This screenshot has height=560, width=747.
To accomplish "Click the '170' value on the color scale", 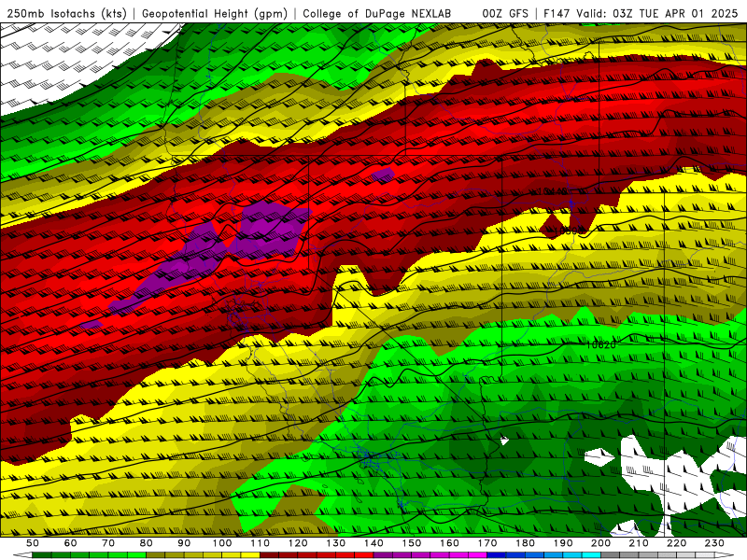I will coord(486,543).
